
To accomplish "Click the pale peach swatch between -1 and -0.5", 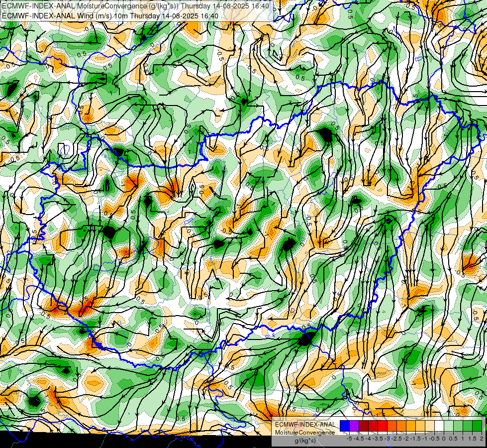I will (430, 426).
